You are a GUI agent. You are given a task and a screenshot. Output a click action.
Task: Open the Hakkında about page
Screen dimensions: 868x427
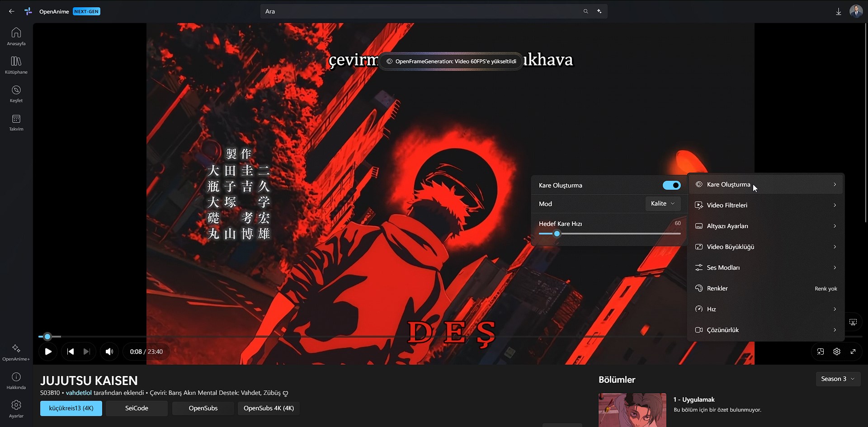coord(16,381)
